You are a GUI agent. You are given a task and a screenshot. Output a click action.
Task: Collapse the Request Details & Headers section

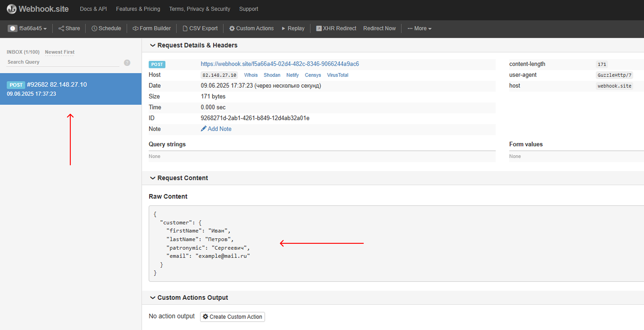pyautogui.click(x=153, y=45)
